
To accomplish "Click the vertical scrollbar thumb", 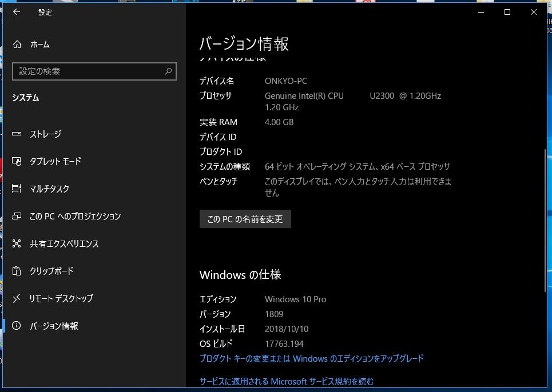I will [545, 221].
